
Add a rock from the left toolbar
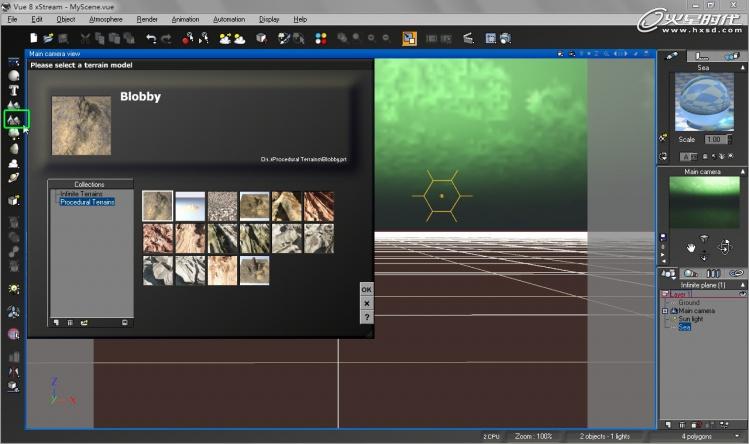coord(14,149)
